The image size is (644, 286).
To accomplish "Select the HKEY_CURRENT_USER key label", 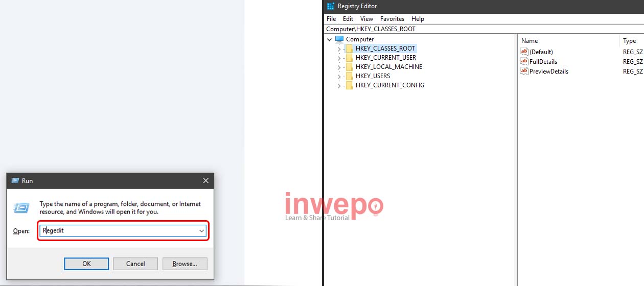I will [x=386, y=58].
